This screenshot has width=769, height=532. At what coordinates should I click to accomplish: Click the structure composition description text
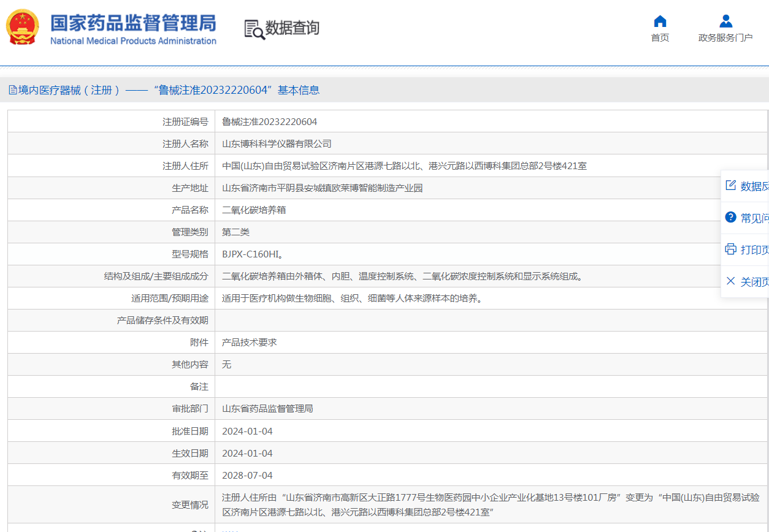click(x=402, y=276)
